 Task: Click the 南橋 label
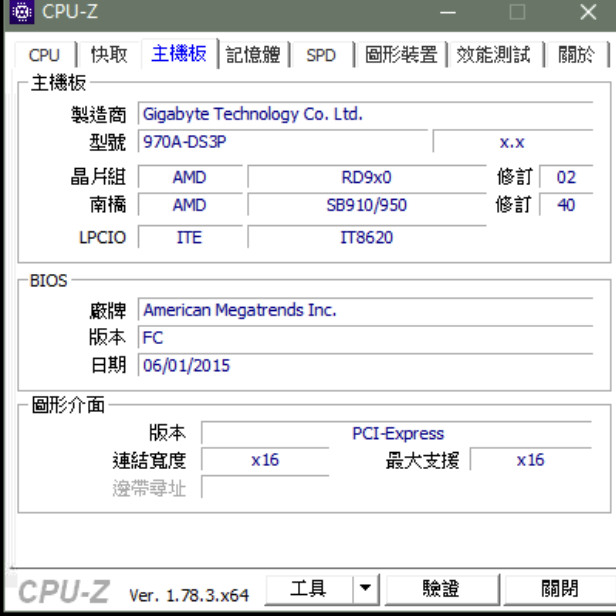tap(108, 205)
